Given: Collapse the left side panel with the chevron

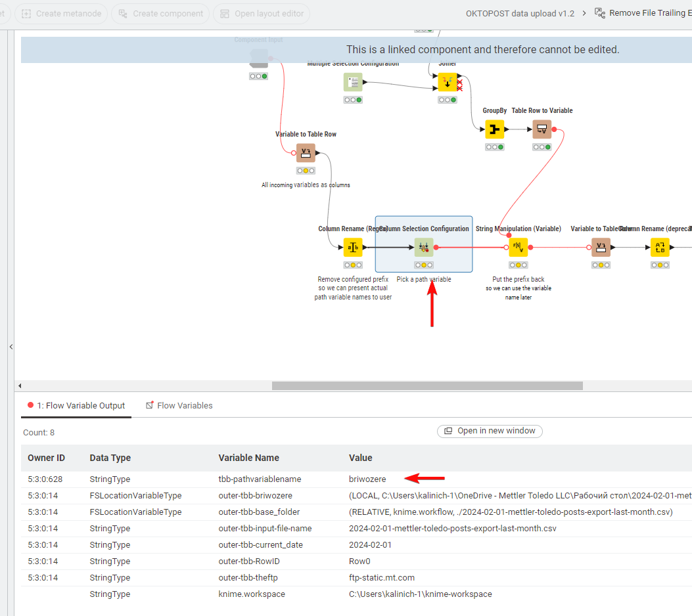Looking at the screenshot, I should [11, 347].
